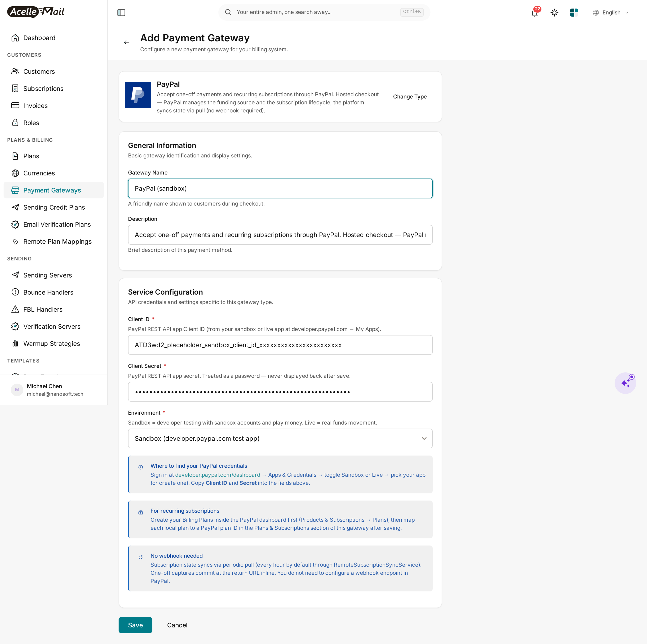Click the Gateway Name input field
The width and height of the screenshot is (647, 644).
[280, 188]
